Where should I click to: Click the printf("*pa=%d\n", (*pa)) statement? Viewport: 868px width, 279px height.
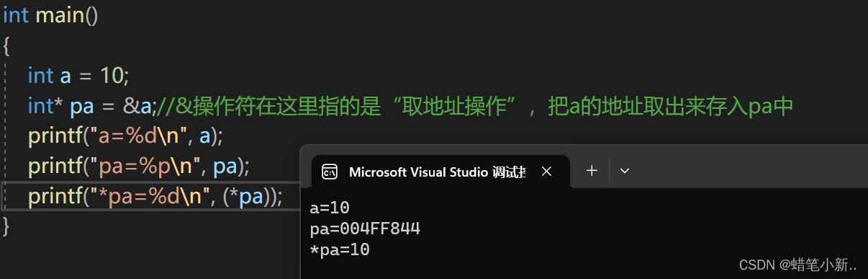(155, 195)
